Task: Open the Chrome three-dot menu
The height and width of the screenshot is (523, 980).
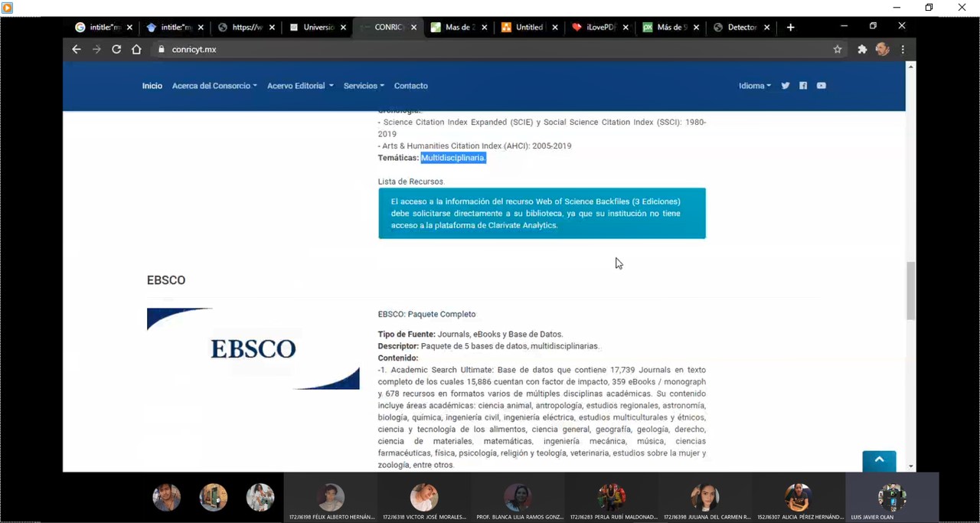Action: (903, 49)
